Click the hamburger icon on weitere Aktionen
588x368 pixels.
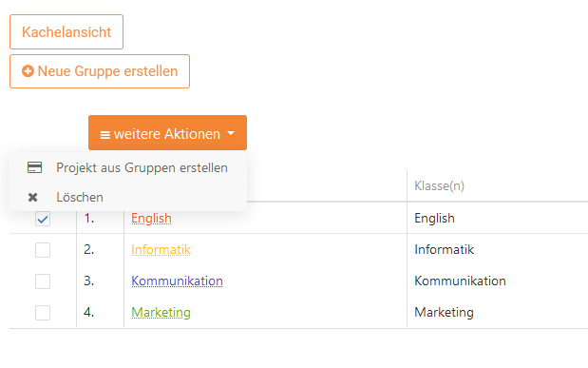pyautogui.click(x=105, y=134)
